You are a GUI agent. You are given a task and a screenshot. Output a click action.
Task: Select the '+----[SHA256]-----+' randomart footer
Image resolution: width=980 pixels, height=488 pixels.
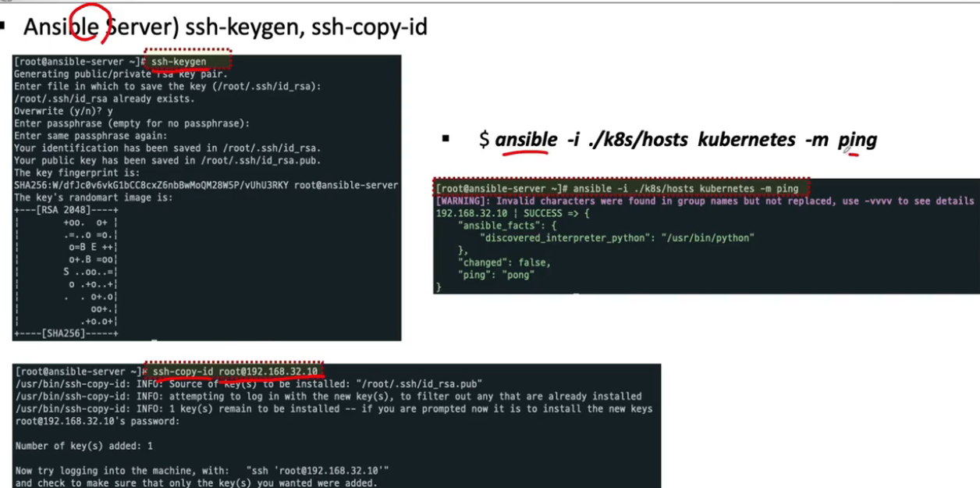tap(66, 333)
